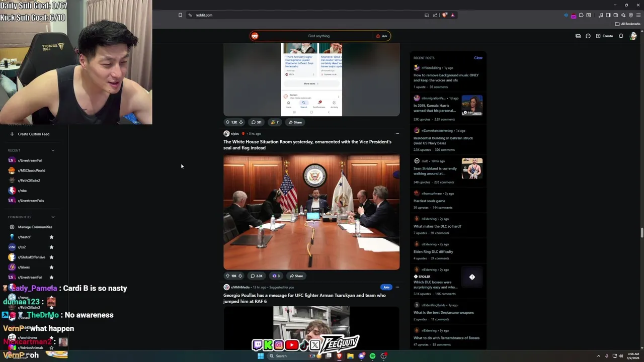Collapse the Recent section in sidebar

(x=53, y=150)
